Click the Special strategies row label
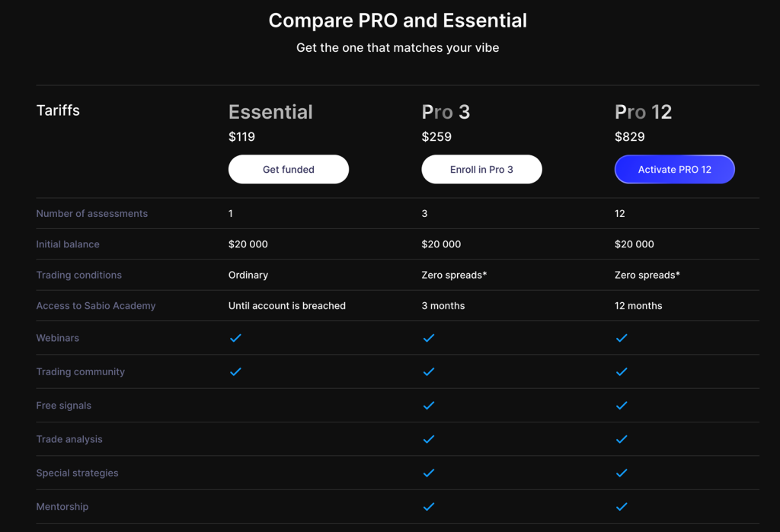This screenshot has width=780, height=532. click(x=77, y=473)
